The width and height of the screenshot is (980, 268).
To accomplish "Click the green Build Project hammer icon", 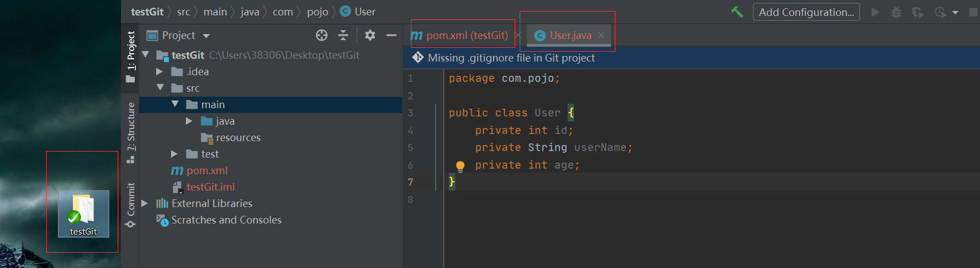I will (x=737, y=12).
